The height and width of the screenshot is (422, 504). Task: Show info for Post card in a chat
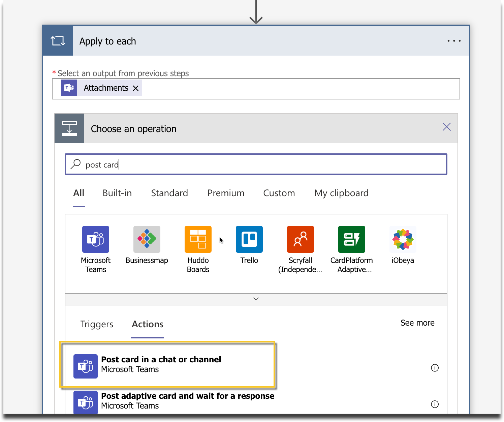pos(435,368)
